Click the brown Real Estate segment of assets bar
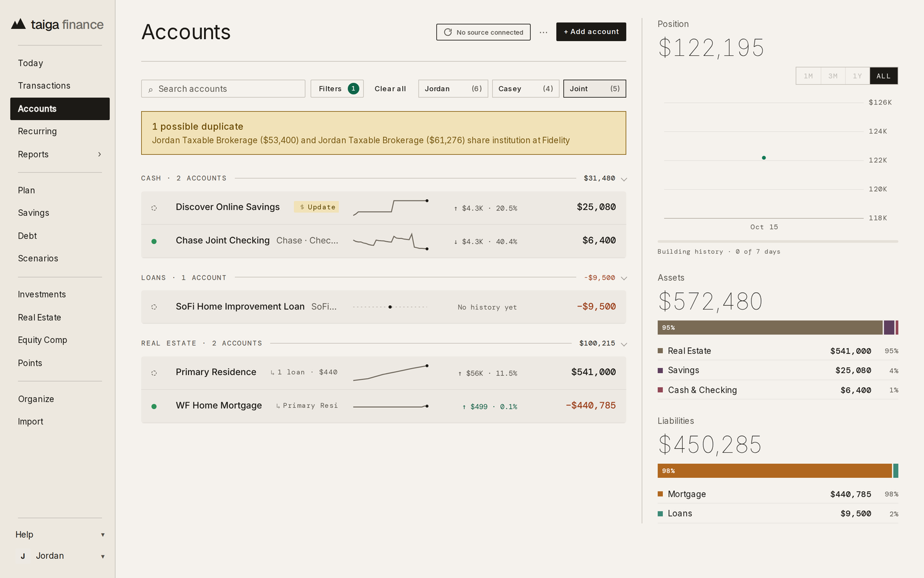The width and height of the screenshot is (924, 578). click(x=770, y=328)
